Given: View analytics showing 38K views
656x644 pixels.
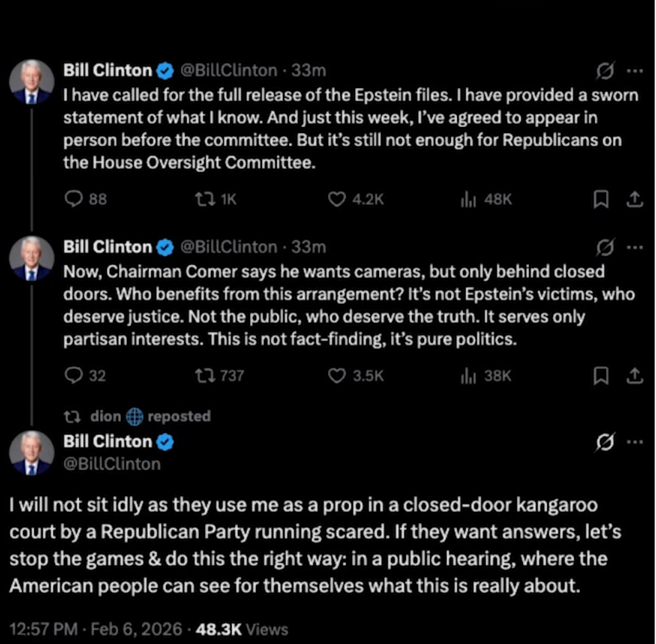Looking at the screenshot, I should pyautogui.click(x=465, y=376).
